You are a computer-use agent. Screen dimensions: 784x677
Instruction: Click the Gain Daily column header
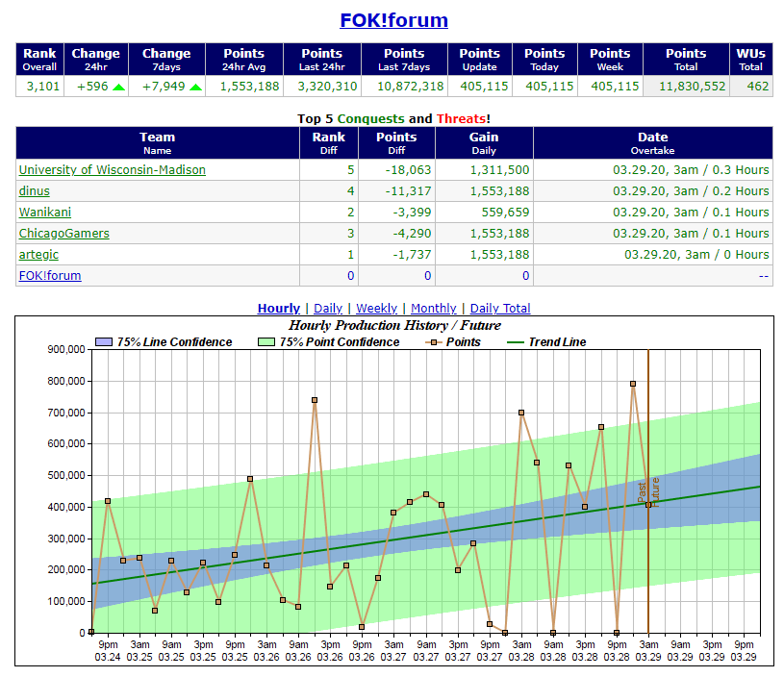tap(484, 143)
